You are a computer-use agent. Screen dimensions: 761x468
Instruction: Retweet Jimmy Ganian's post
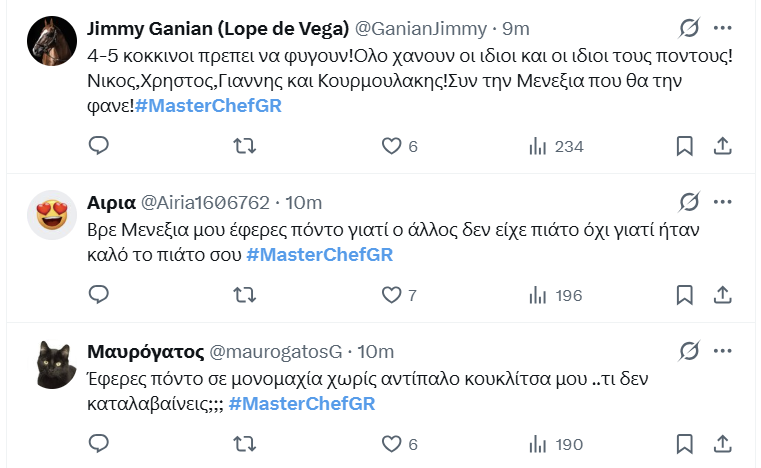coord(243,146)
